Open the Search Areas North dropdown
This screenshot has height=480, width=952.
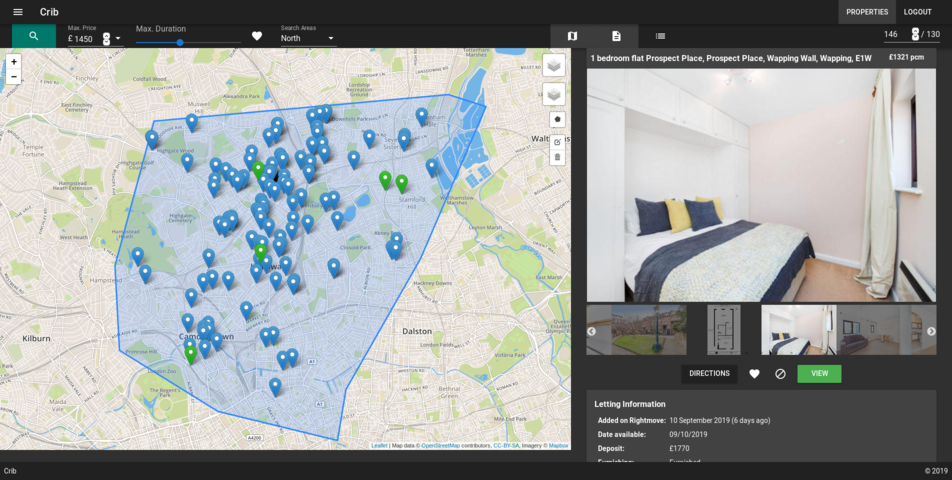point(308,38)
